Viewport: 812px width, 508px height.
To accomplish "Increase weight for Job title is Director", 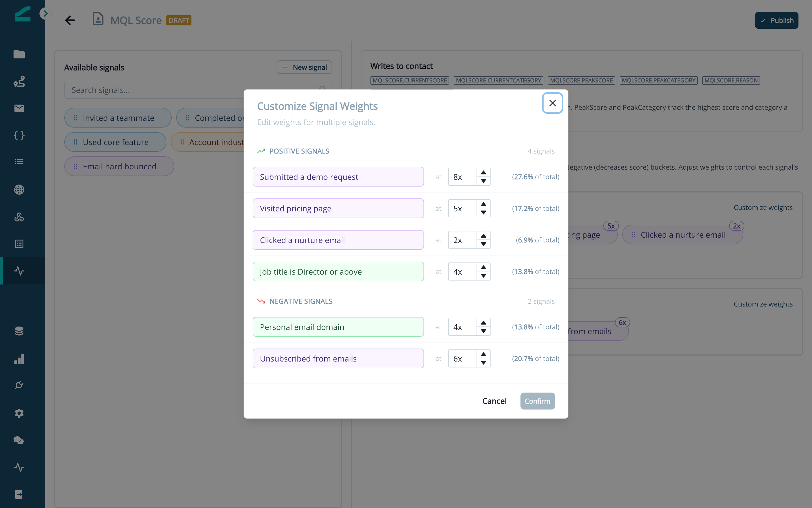I will coord(483,268).
